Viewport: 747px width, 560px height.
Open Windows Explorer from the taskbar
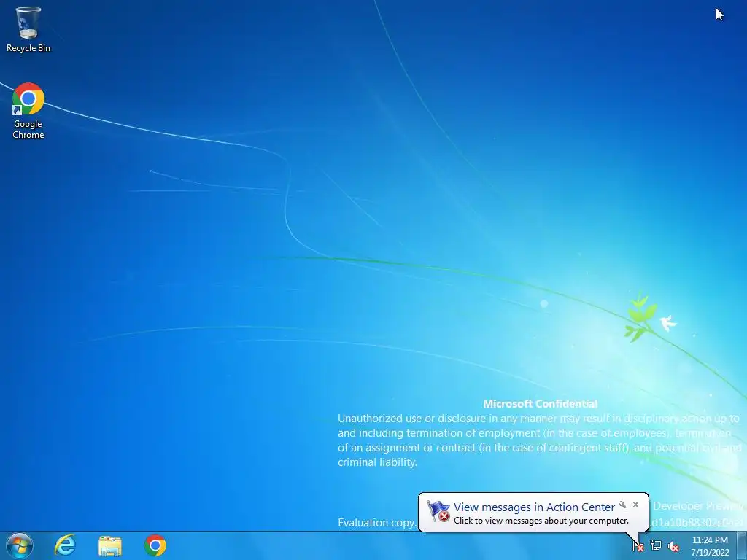(x=110, y=545)
